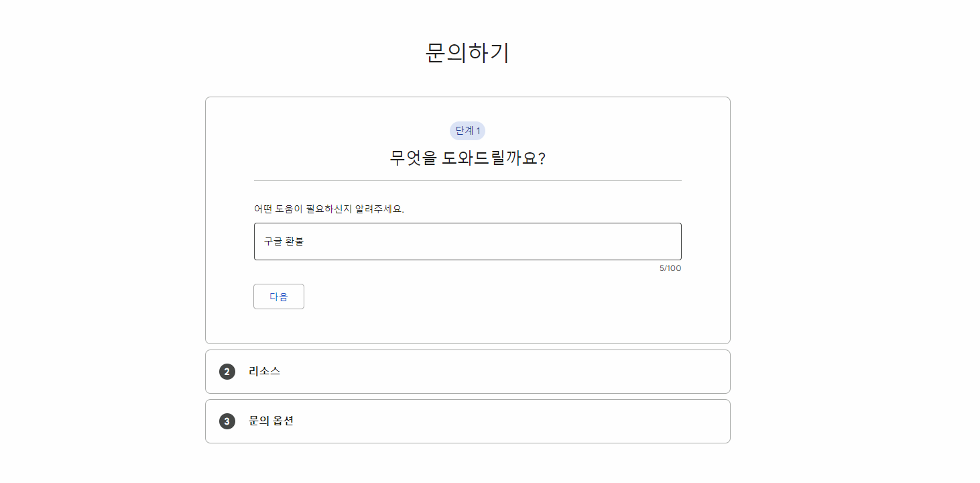The width and height of the screenshot is (980, 483).
Task: Click the 5/100 character counter
Action: click(x=670, y=268)
